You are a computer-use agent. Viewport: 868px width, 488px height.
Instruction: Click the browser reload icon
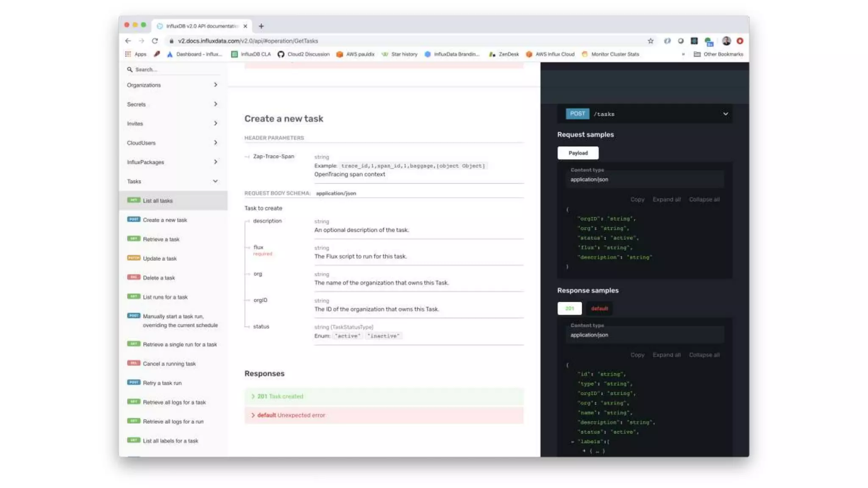coord(155,41)
